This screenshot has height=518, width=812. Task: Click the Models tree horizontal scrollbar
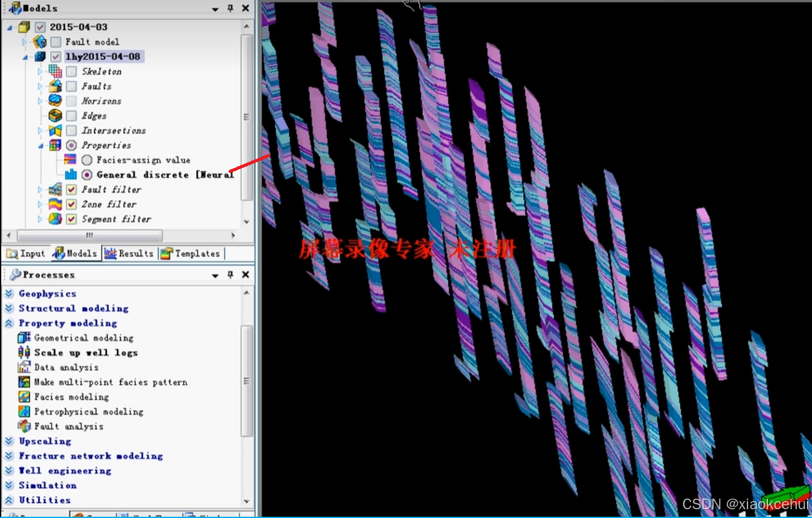[90, 236]
